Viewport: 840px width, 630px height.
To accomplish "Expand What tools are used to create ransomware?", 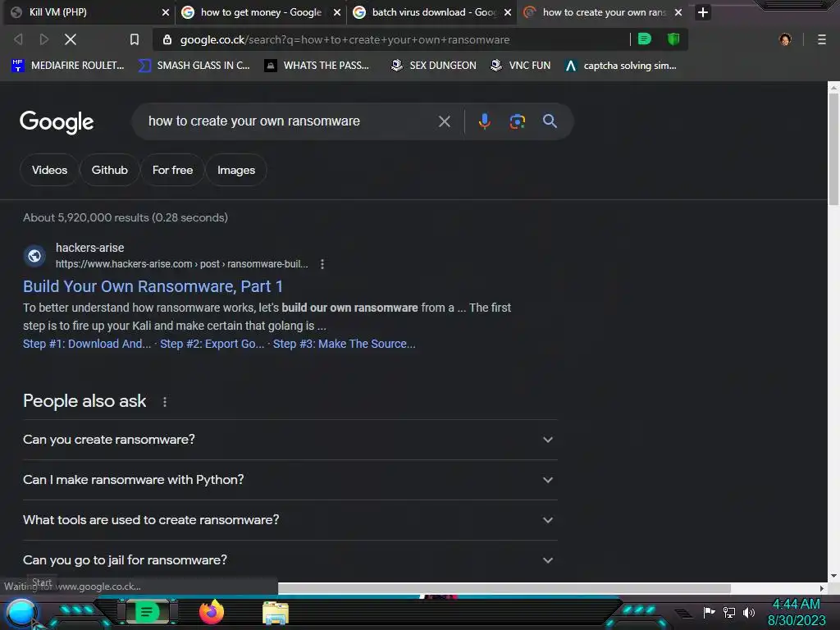I will click(290, 520).
